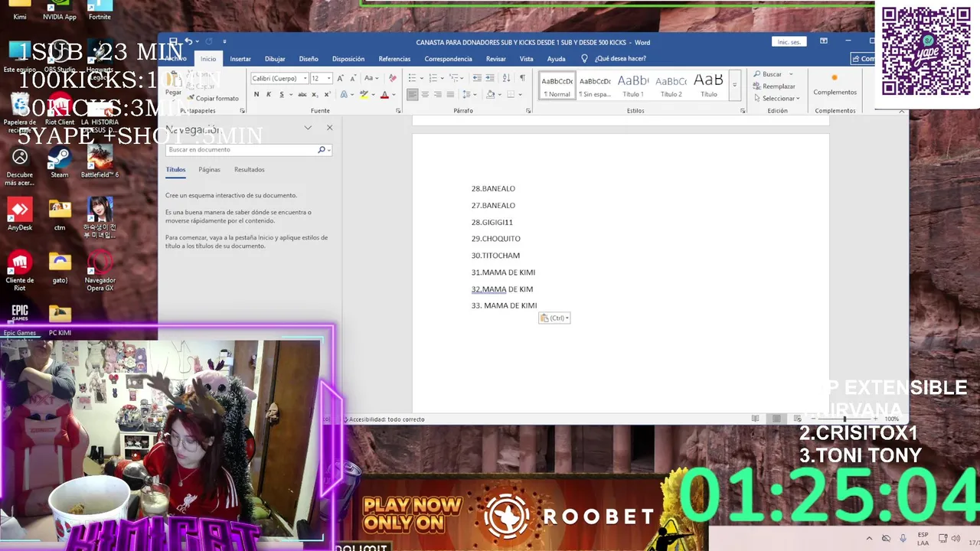Toggle Align Right button

(438, 95)
